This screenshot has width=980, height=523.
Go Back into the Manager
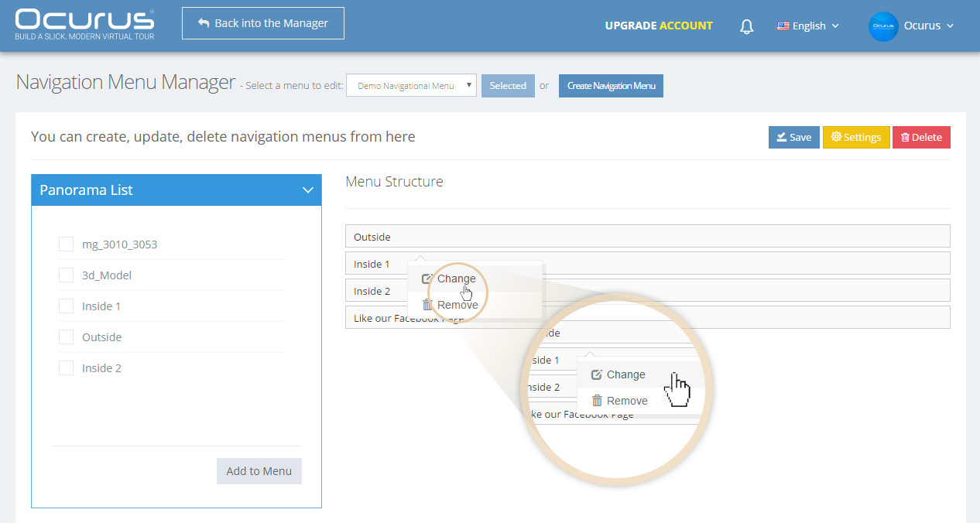[263, 23]
